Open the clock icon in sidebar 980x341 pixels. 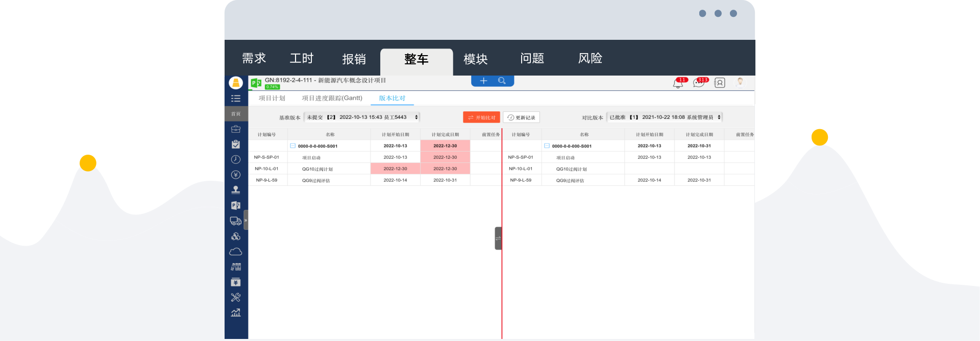click(236, 160)
